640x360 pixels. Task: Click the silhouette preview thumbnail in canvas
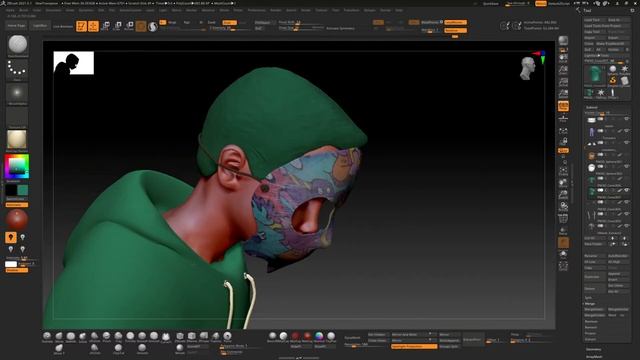click(73, 63)
